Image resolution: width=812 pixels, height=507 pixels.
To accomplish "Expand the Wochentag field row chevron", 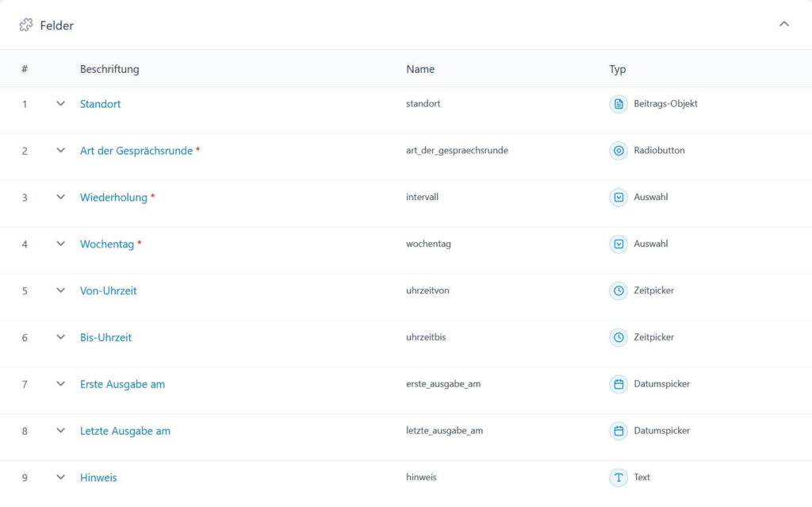I will tap(61, 244).
